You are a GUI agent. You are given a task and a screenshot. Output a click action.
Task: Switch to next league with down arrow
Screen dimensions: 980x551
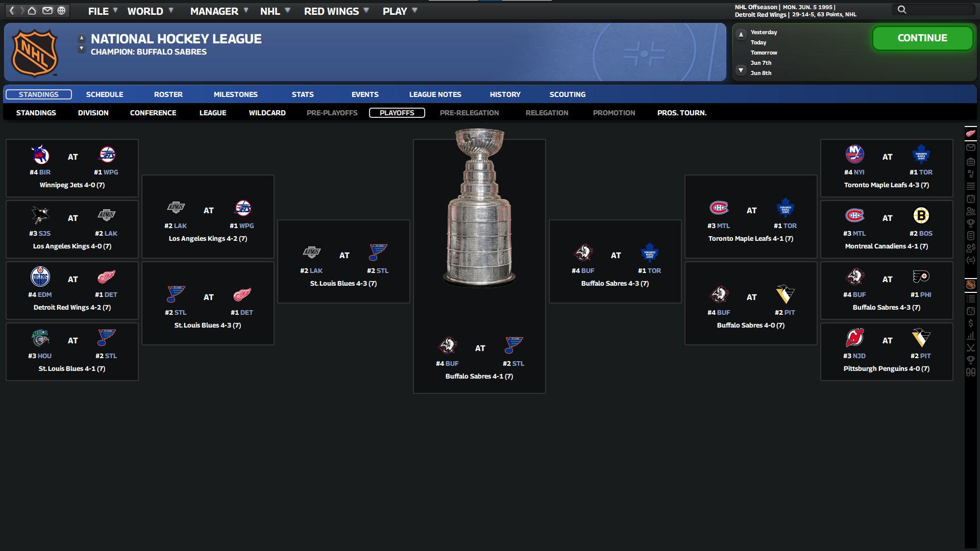pos(81,49)
